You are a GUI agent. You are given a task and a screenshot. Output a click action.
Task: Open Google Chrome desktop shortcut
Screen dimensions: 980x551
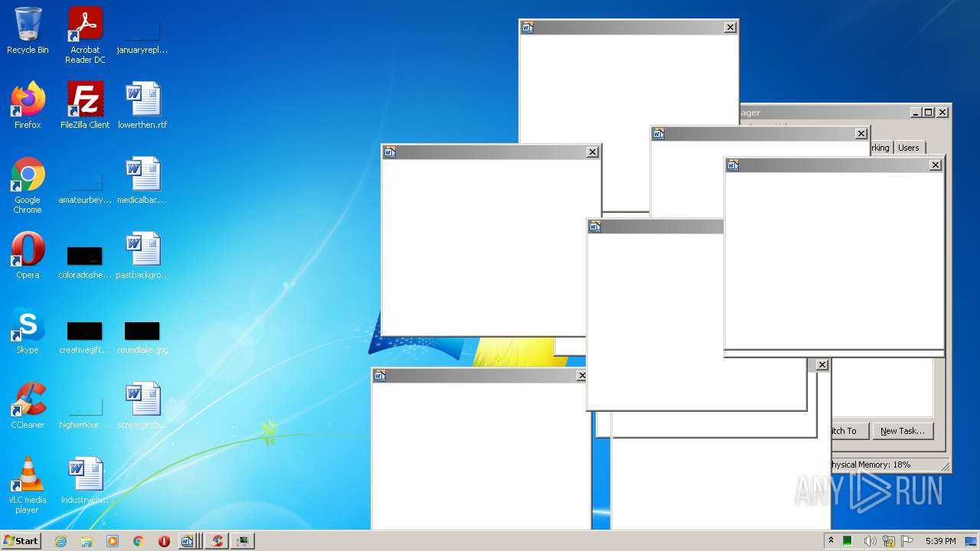28,185
